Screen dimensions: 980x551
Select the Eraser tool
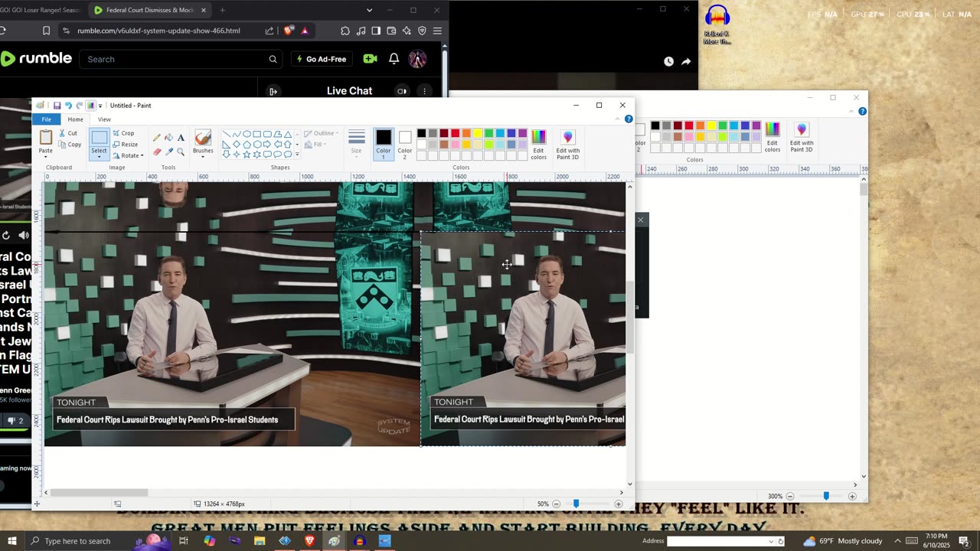[157, 152]
